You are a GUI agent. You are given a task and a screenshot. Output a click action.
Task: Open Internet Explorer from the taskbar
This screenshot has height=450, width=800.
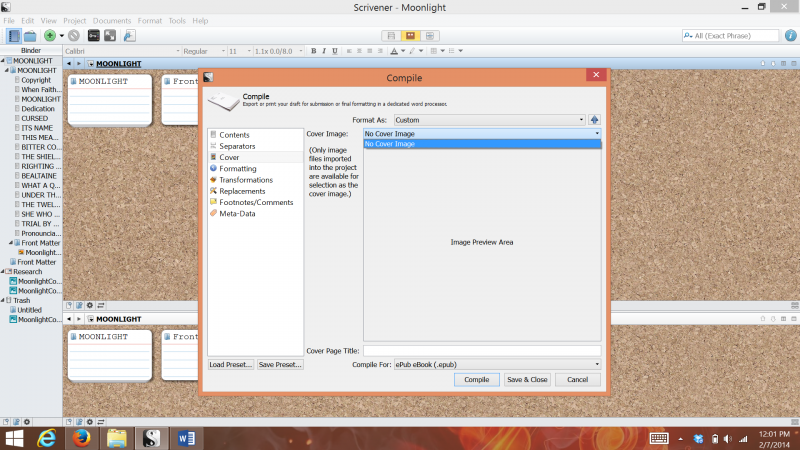tap(46, 438)
